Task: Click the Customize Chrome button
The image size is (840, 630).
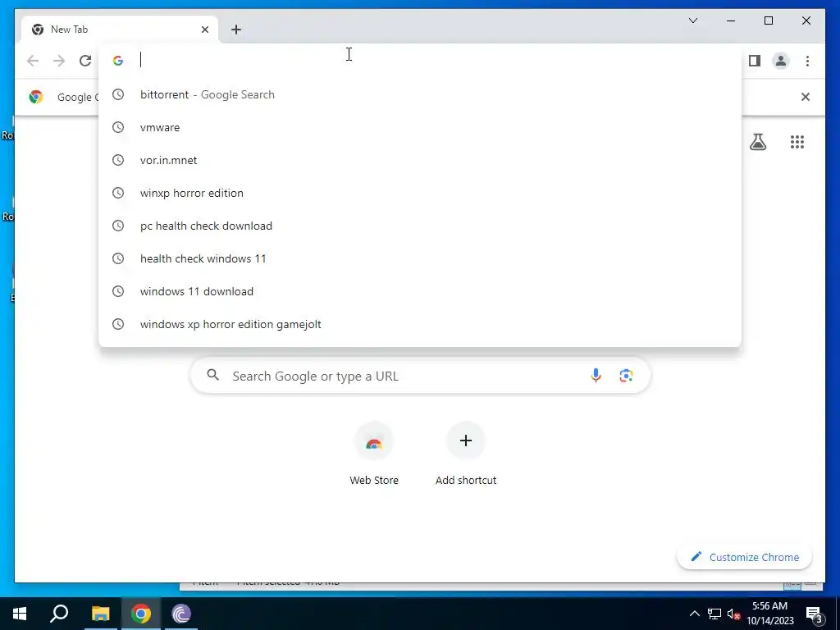Action: (744, 557)
